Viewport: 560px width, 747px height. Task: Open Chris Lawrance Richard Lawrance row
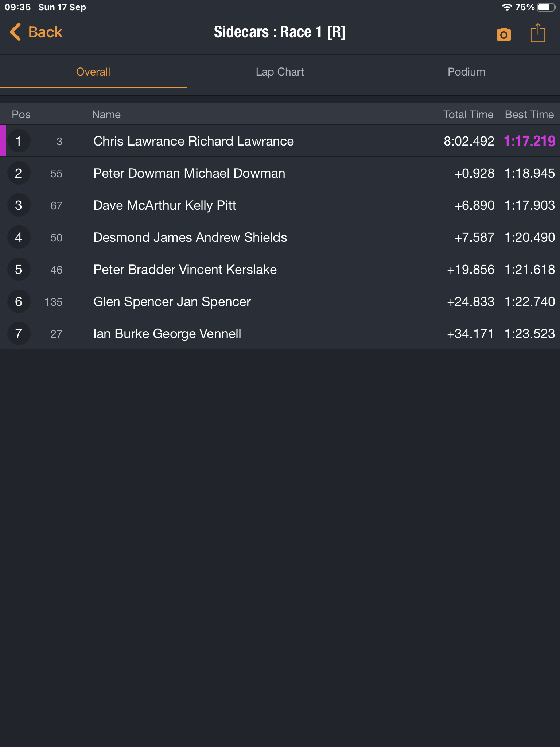[280, 141]
